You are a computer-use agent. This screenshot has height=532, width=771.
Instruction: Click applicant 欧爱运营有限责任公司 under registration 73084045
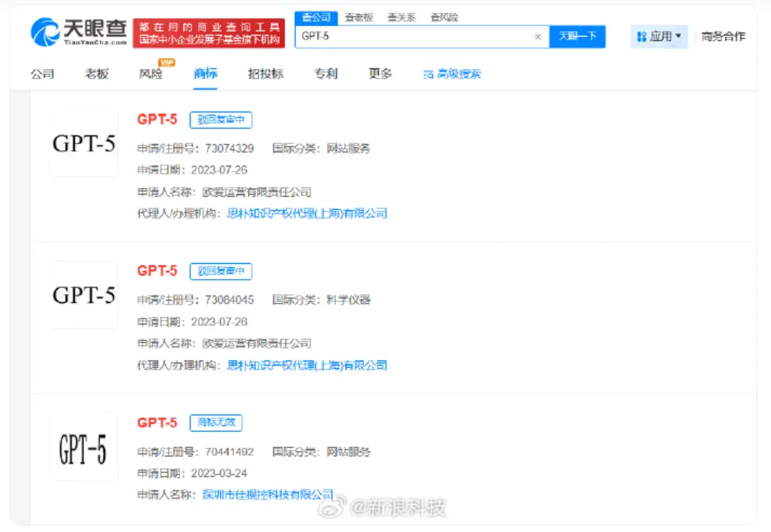[257, 344]
